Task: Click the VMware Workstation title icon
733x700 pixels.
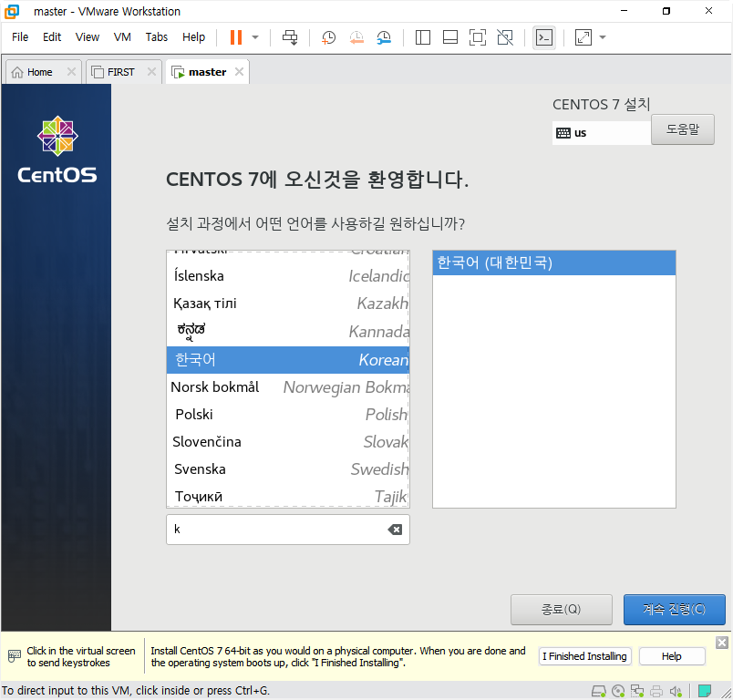Action: click(12, 12)
